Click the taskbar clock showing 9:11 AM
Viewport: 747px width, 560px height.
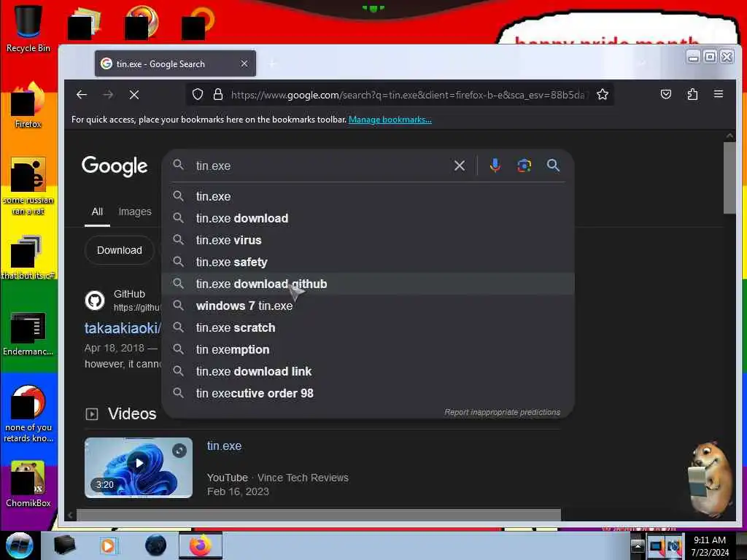[710, 545]
